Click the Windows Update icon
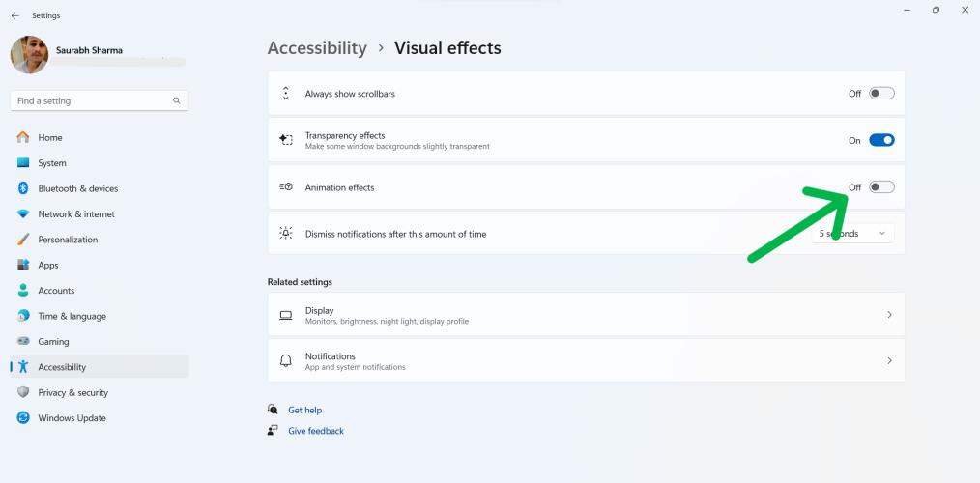This screenshot has width=980, height=483. point(23,418)
